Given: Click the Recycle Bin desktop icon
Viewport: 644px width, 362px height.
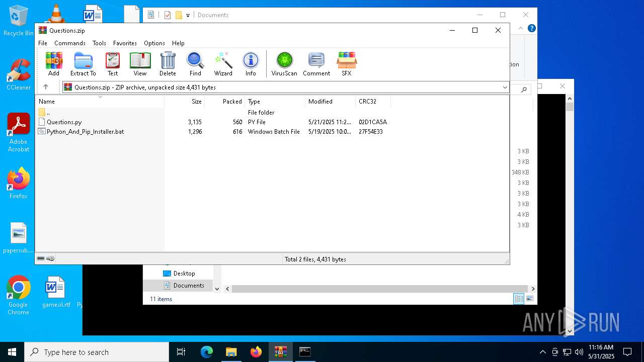Looking at the screenshot, I should [x=19, y=21].
